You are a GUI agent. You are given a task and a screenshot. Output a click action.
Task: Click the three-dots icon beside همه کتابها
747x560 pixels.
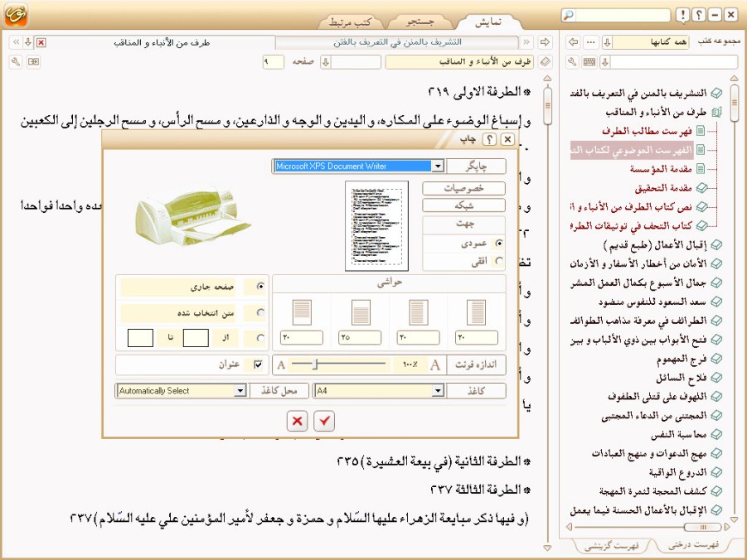tap(591, 42)
